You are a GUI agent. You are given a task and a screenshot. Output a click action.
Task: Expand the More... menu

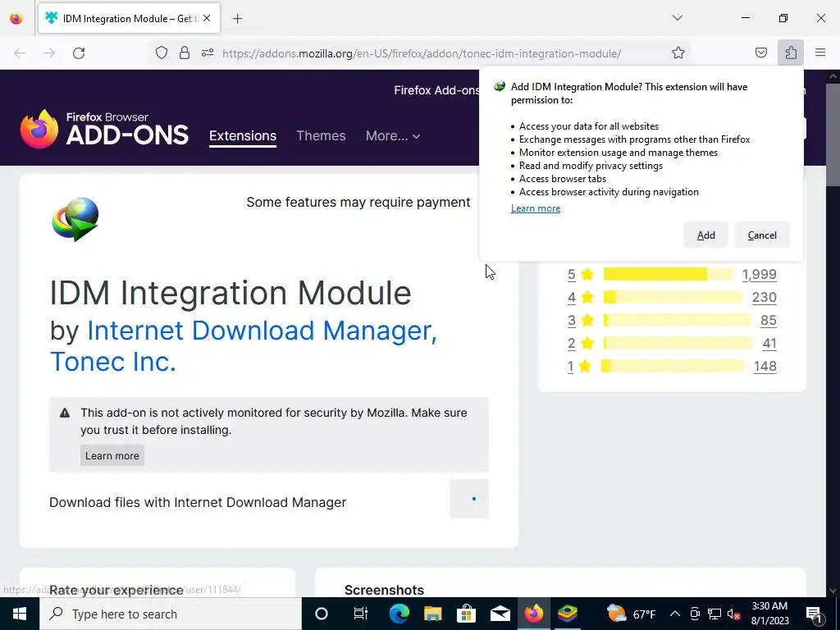(x=393, y=135)
